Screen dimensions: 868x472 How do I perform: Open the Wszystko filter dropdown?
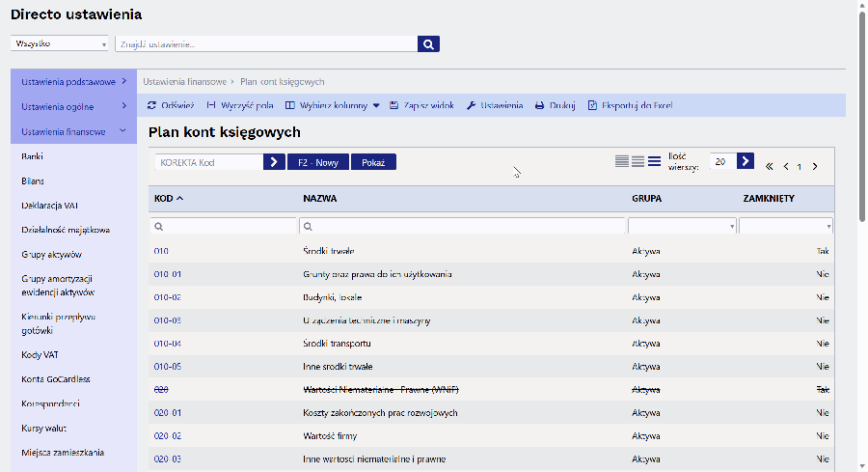tap(59, 43)
